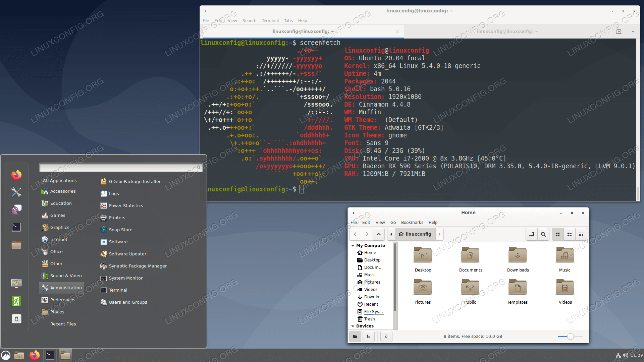Open Terminal menu in terminal menubar

(270, 21)
